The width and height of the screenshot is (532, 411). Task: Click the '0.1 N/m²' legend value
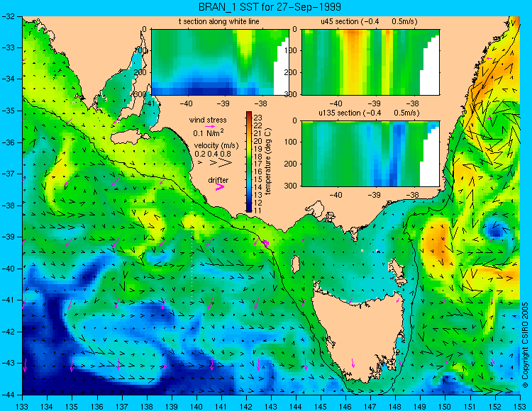[x=209, y=133]
